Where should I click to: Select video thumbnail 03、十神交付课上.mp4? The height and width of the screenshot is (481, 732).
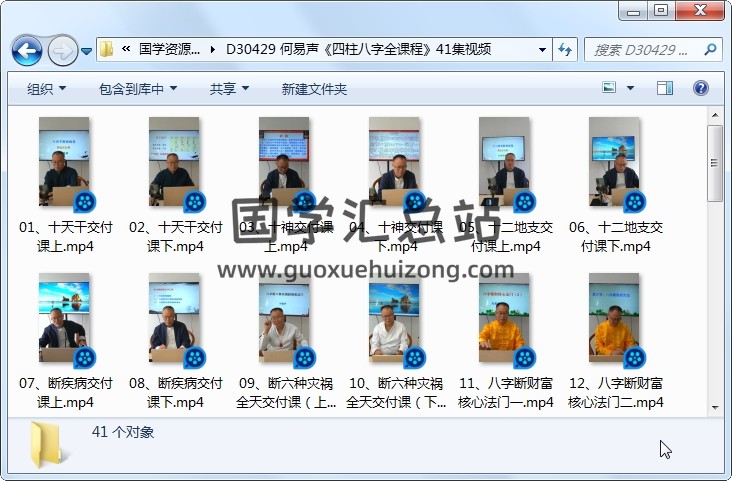[285, 162]
